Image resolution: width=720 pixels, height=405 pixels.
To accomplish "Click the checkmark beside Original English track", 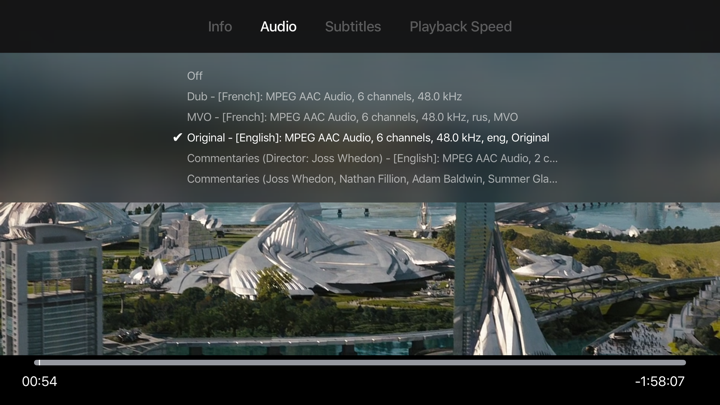I will 177,138.
